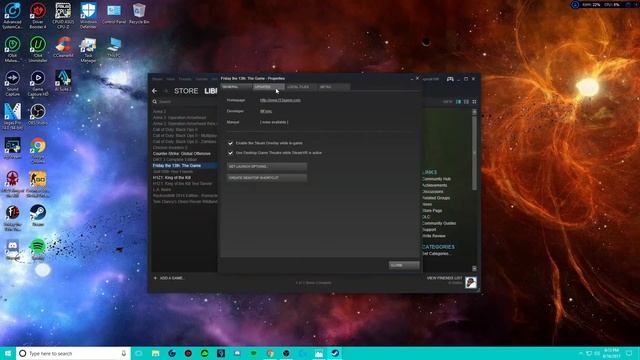Select the Windows Defender desktop icon
This screenshot has height=360, width=640.
pos(88,16)
